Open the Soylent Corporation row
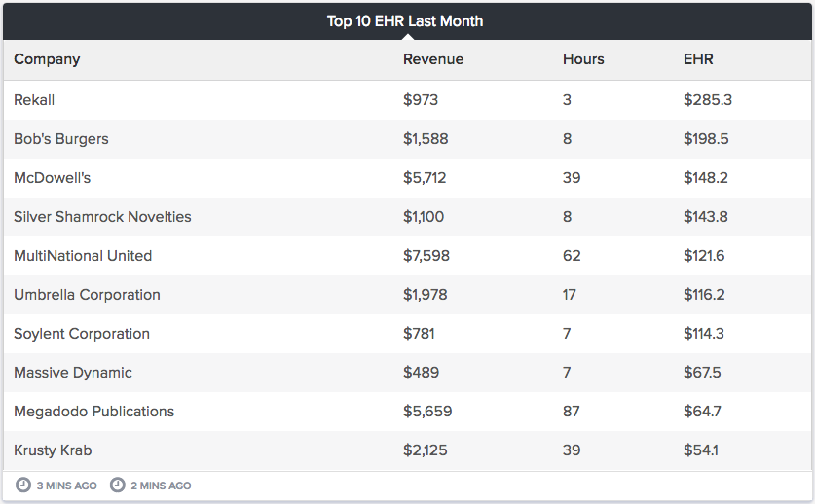This screenshot has height=504, width=815. pyautogui.click(x=82, y=334)
